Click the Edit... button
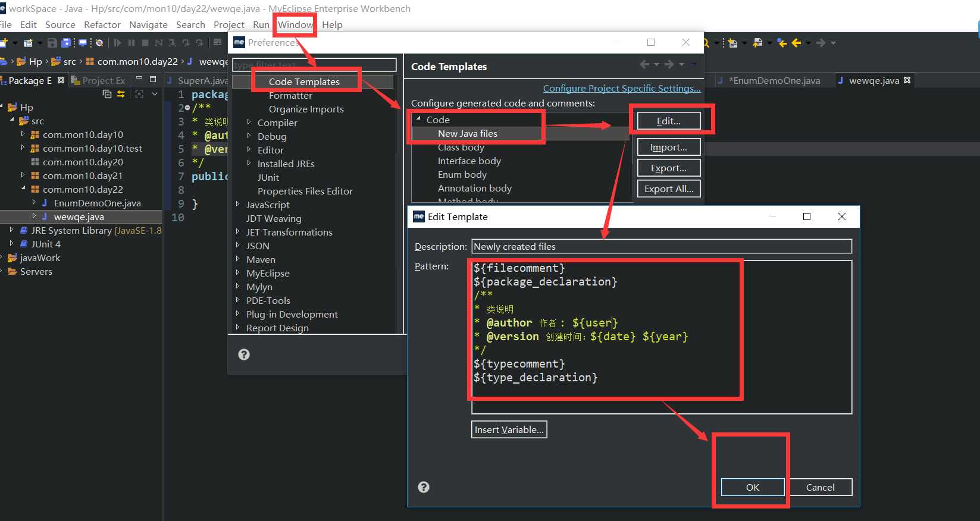Viewport: 980px width, 521px height. tap(668, 121)
